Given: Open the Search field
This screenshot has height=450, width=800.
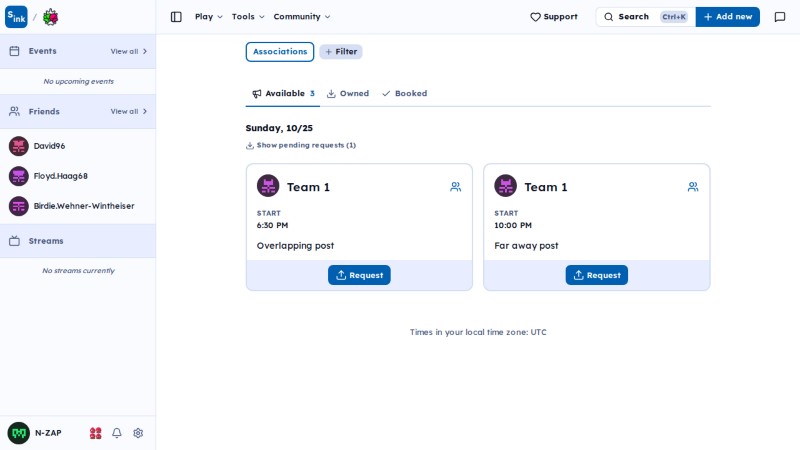Looking at the screenshot, I should [645, 17].
